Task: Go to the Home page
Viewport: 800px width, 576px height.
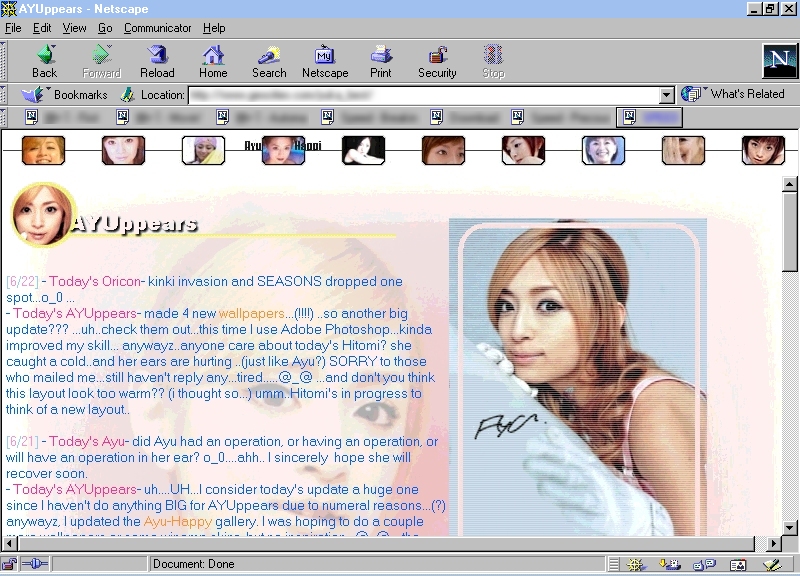Action: coord(213,60)
